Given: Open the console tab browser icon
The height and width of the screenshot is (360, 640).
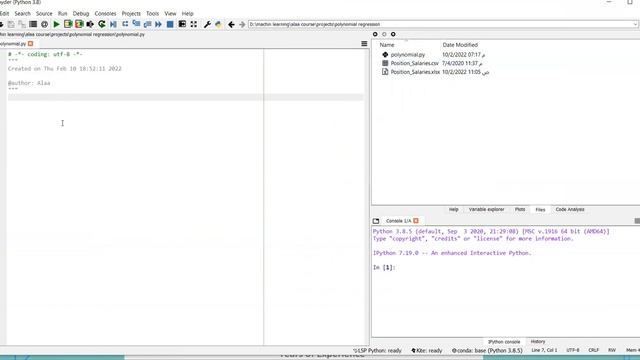Looking at the screenshot, I should pos(376,221).
